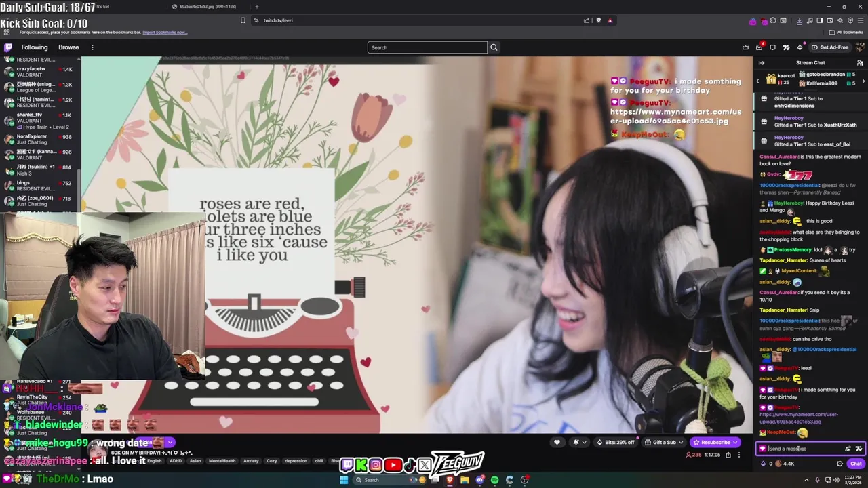Viewport: 868px width, 488px height.
Task: Select the Anxiety stream tag
Action: coord(251,461)
